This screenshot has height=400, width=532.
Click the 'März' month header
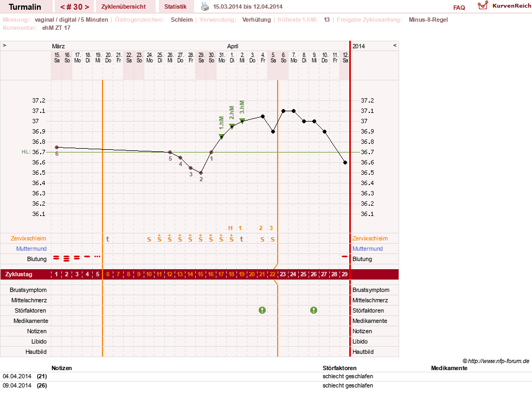coord(59,46)
